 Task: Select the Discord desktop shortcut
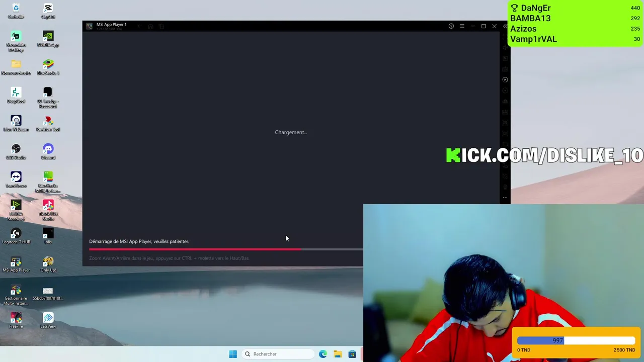point(48,152)
